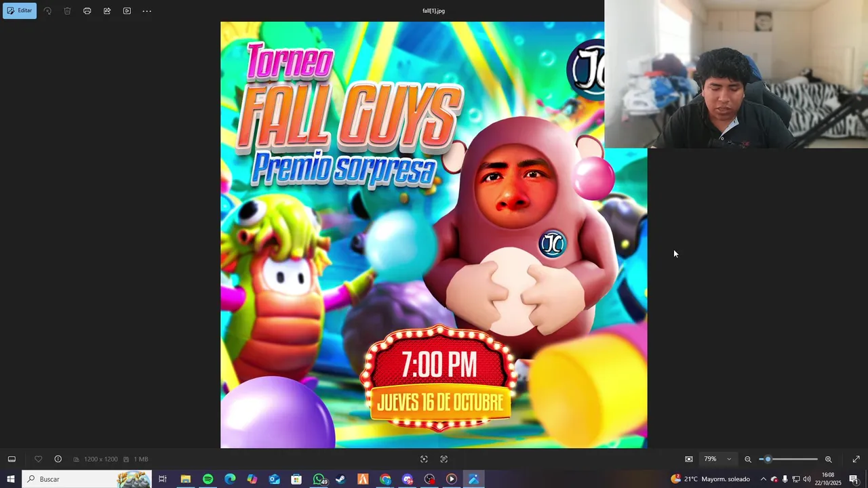
Task: Show file info with the info icon
Action: pos(58,459)
